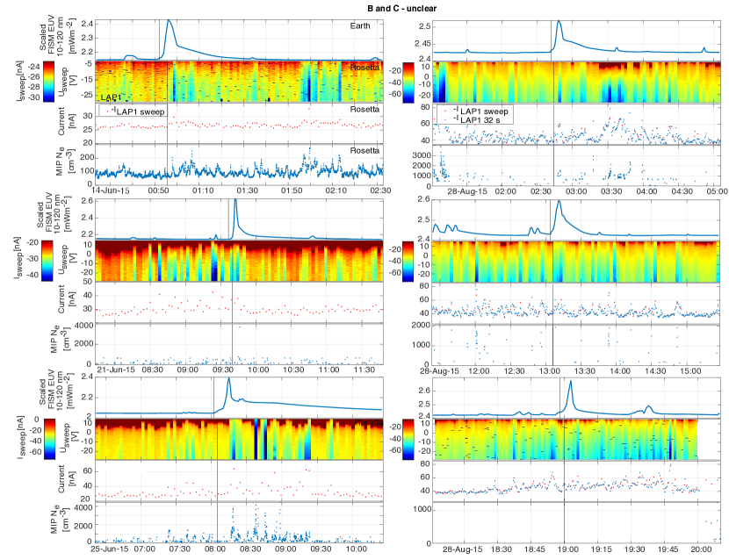Click the colorbar ranging from -24 to -30
Image resolution: width=729 pixels, height=560 pixels.
click(x=48, y=82)
